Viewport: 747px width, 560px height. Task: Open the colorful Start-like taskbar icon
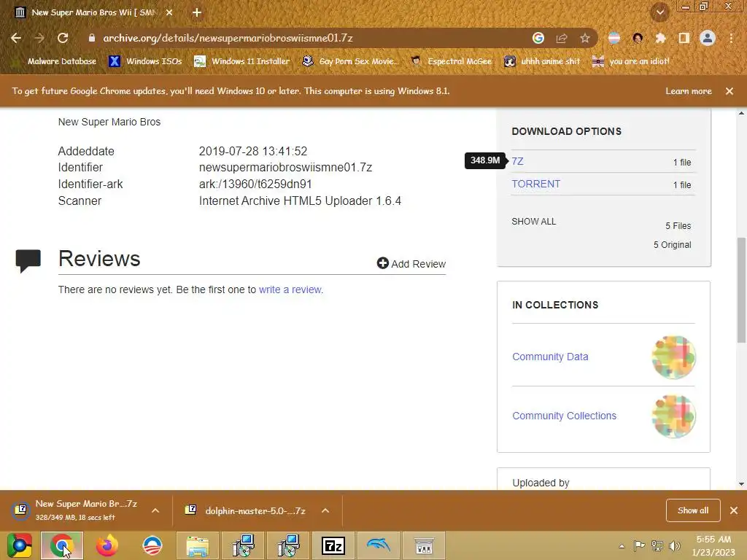coord(20,545)
